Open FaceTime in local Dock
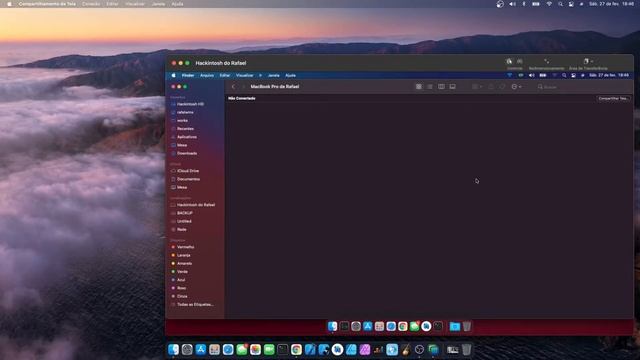Screen dimensions: 640x360 pos(269,349)
